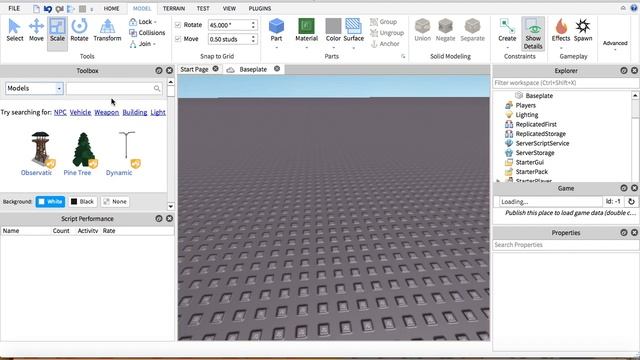The width and height of the screenshot is (640, 360).
Task: Click the Move 0.50 studs field
Action: tap(229, 39)
